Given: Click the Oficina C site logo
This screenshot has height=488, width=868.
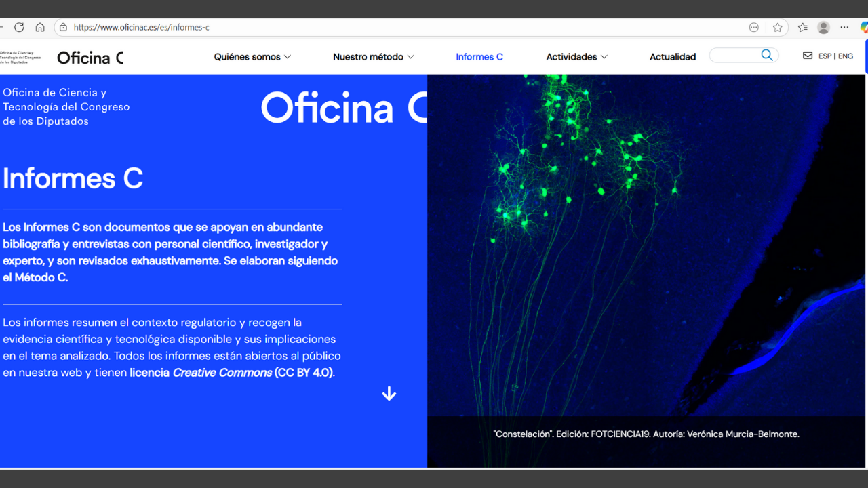Looking at the screenshot, I should click(x=90, y=57).
